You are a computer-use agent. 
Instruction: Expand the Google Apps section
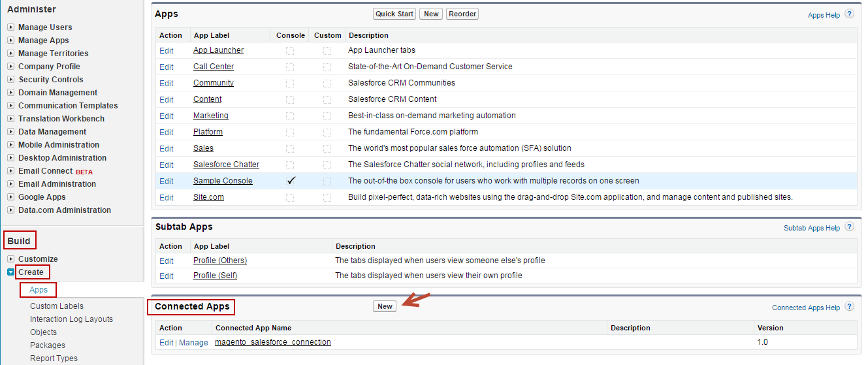tap(11, 197)
